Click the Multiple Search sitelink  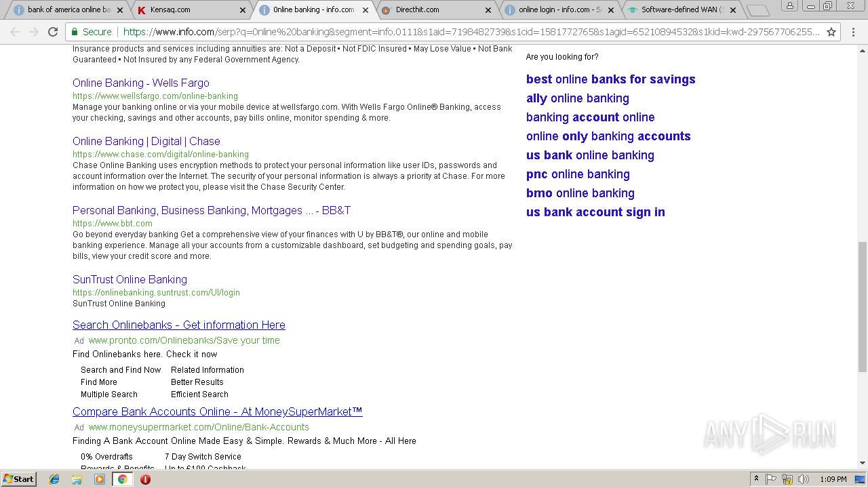click(109, 394)
